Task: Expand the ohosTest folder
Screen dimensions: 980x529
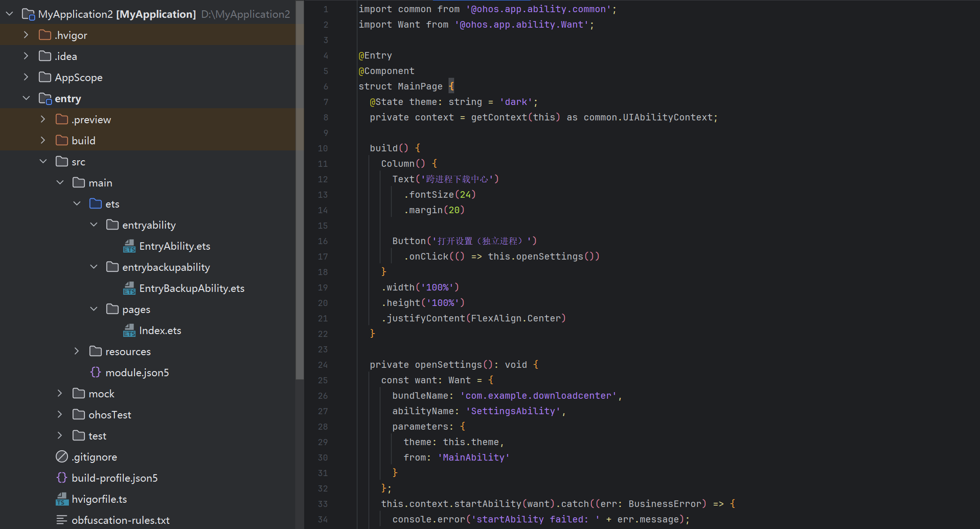Action: point(60,415)
